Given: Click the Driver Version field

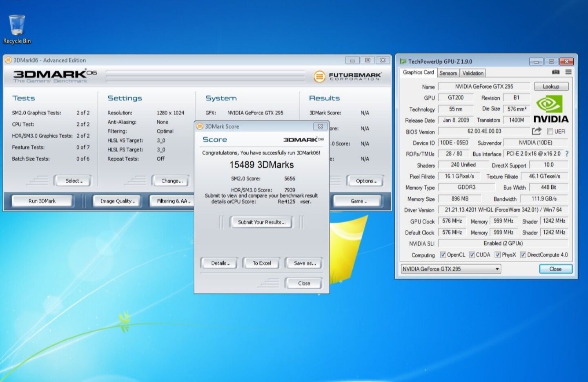Looking at the screenshot, I should pyautogui.click(x=503, y=210).
